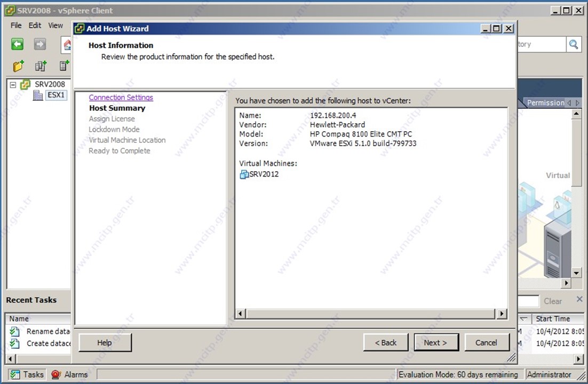Screen dimensions: 588x384
Task: Select SRV2012 virtual machine name
Action: 264,174
